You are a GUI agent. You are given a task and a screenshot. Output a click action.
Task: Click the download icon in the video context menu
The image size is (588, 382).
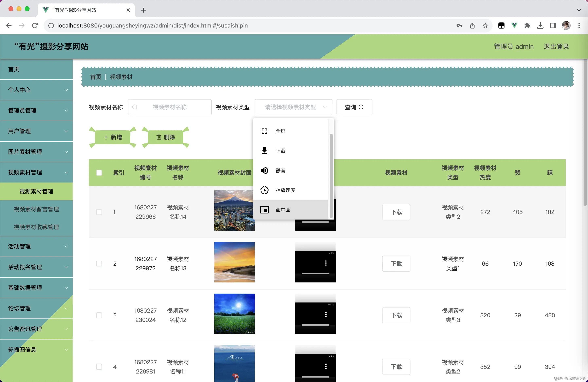[x=264, y=151]
